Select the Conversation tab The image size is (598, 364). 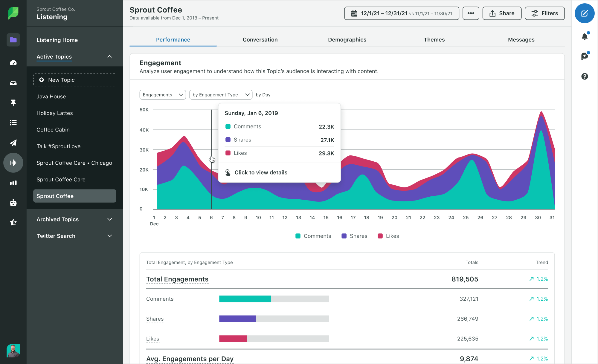(260, 39)
